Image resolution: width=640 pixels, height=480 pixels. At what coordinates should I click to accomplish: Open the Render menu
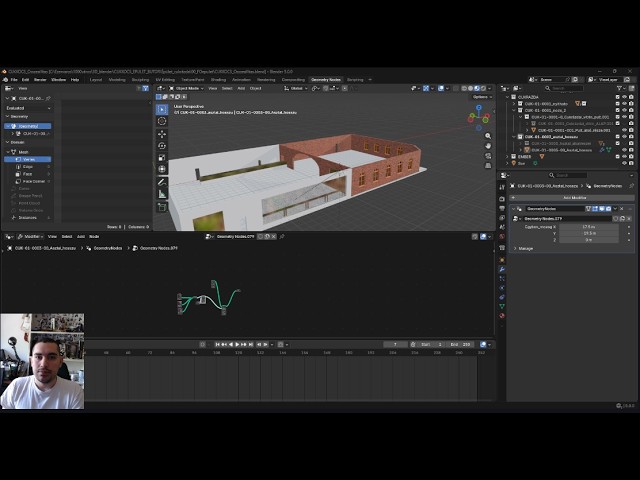[40, 80]
